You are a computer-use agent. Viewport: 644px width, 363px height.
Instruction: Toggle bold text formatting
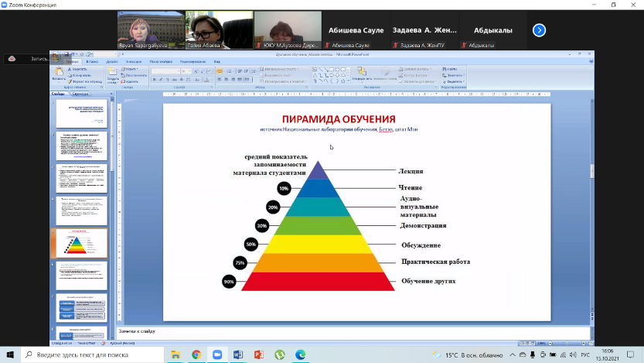(154, 80)
